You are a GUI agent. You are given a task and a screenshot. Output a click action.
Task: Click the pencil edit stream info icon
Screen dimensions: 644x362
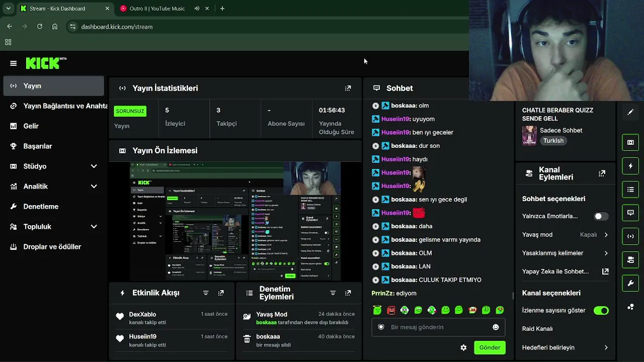(x=630, y=112)
